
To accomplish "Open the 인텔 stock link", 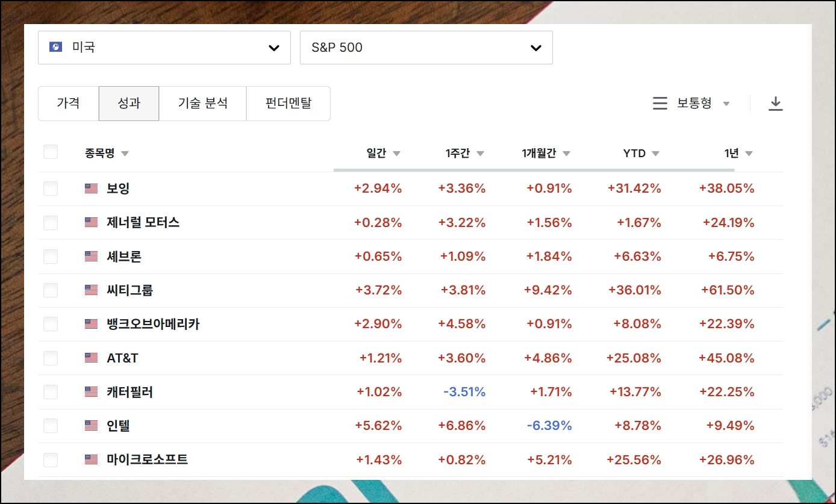I will (118, 426).
